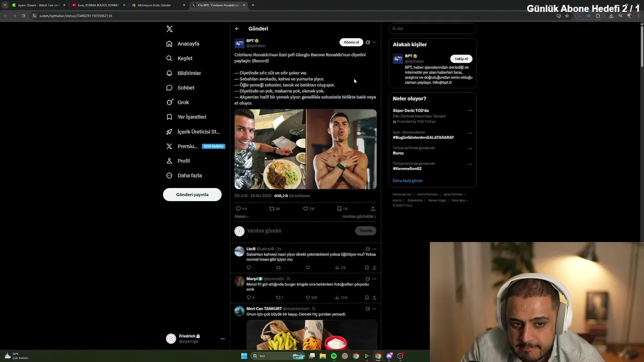The height and width of the screenshot is (362, 644).
Task: Click Grok icon on BPT post
Action: (x=368, y=42)
